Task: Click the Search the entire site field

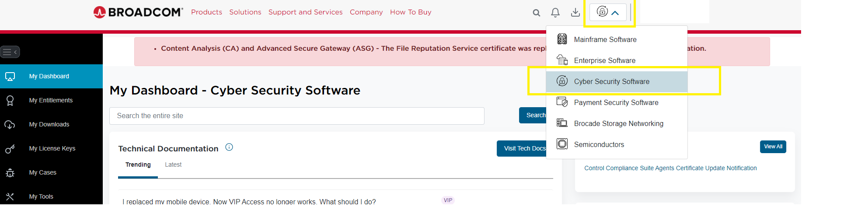Action: [x=297, y=116]
